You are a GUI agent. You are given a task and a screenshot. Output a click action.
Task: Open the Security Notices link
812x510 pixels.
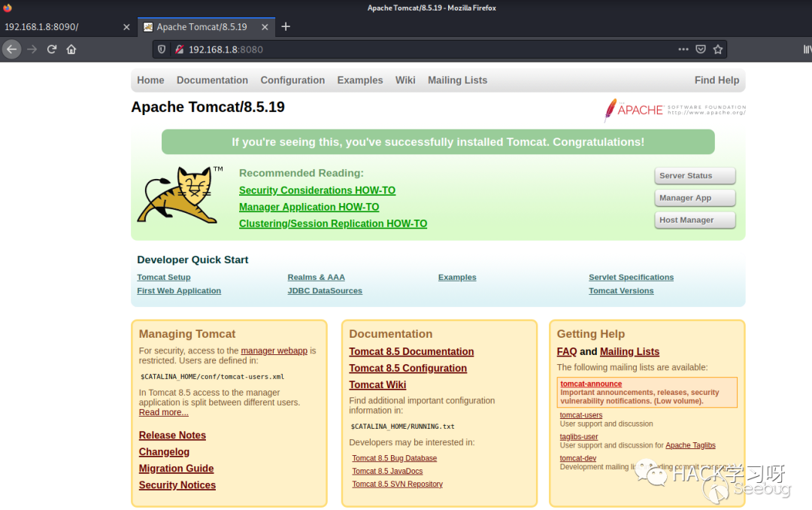(177, 485)
